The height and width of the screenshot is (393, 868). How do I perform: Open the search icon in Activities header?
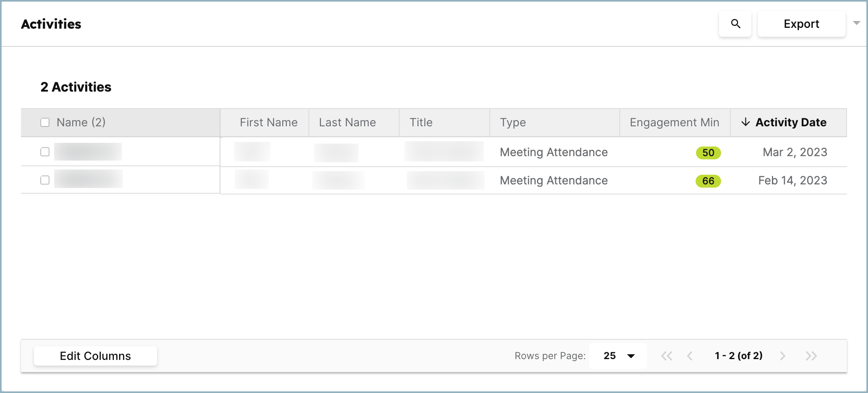[735, 24]
